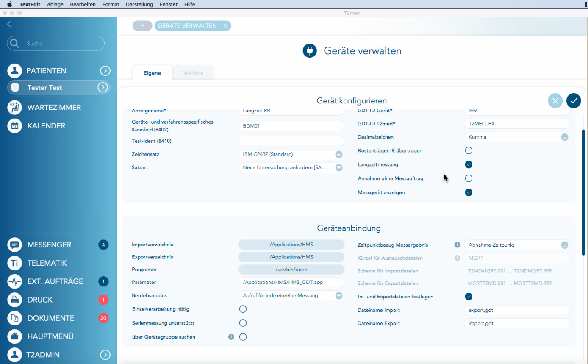Click the Tester Test patient avatar

(15, 87)
